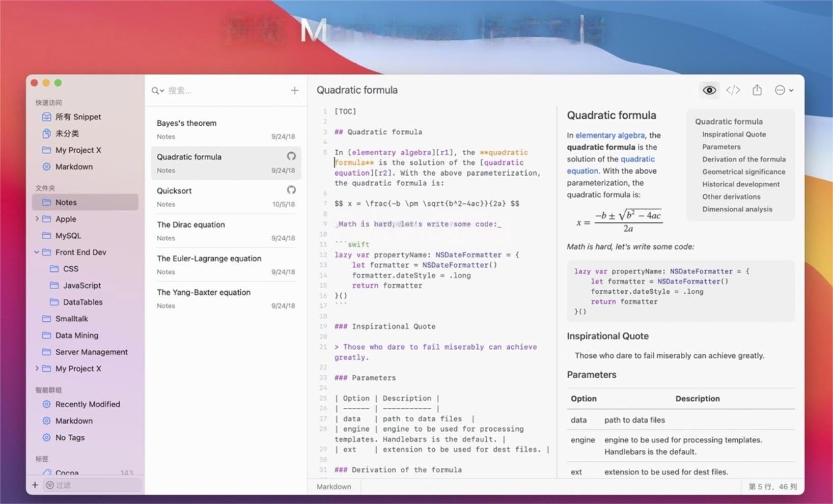Image resolution: width=833 pixels, height=504 pixels.
Task: Select the Data Mining folder
Action: pos(76,335)
